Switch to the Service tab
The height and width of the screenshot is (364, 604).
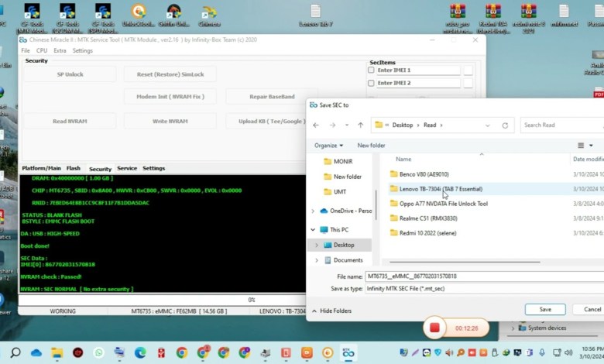(x=127, y=168)
